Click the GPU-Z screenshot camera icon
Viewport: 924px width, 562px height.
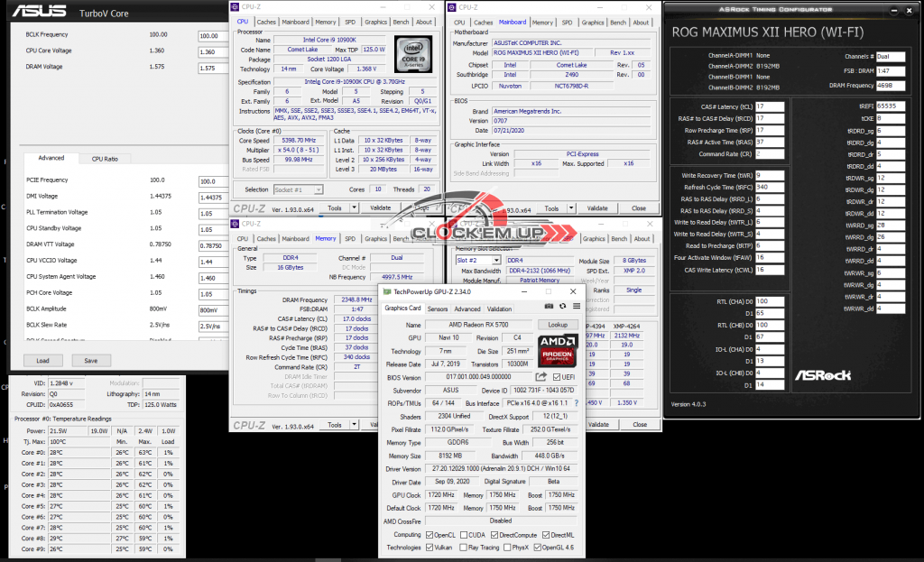pos(549,308)
